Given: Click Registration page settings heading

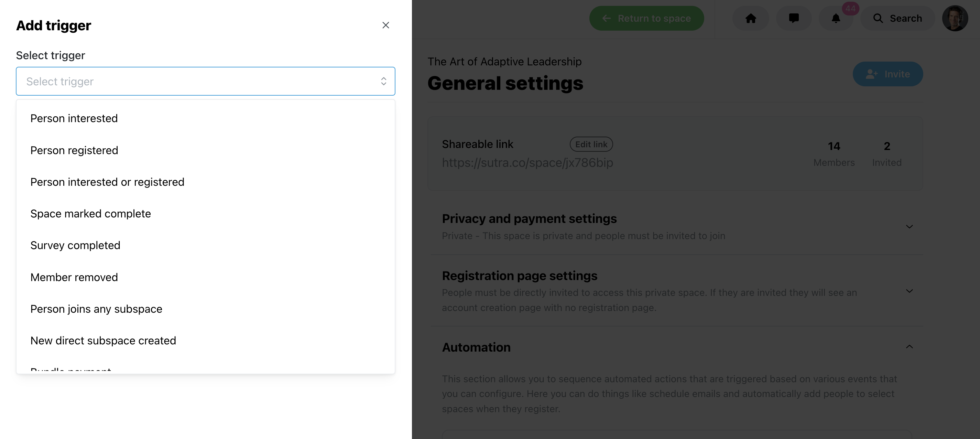Looking at the screenshot, I should pos(519,276).
